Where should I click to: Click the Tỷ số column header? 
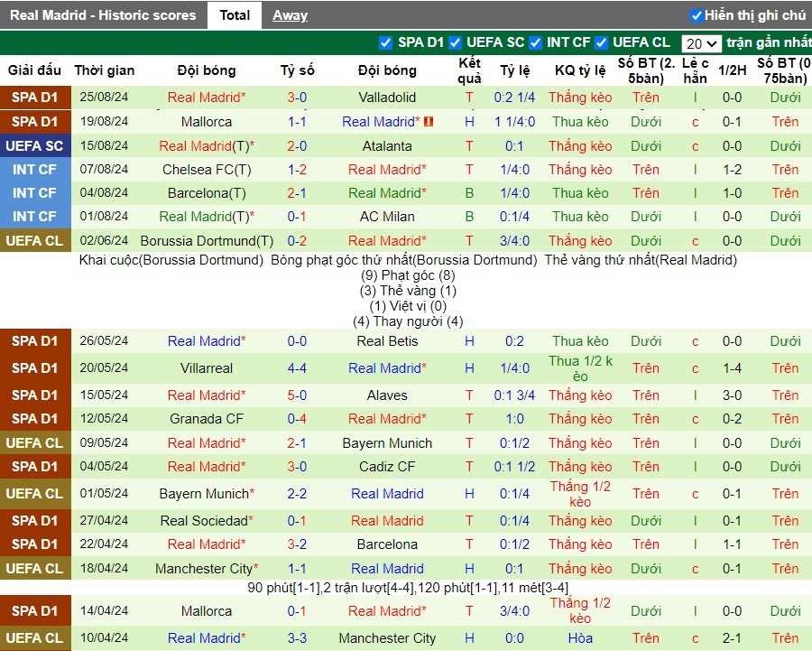(297, 70)
